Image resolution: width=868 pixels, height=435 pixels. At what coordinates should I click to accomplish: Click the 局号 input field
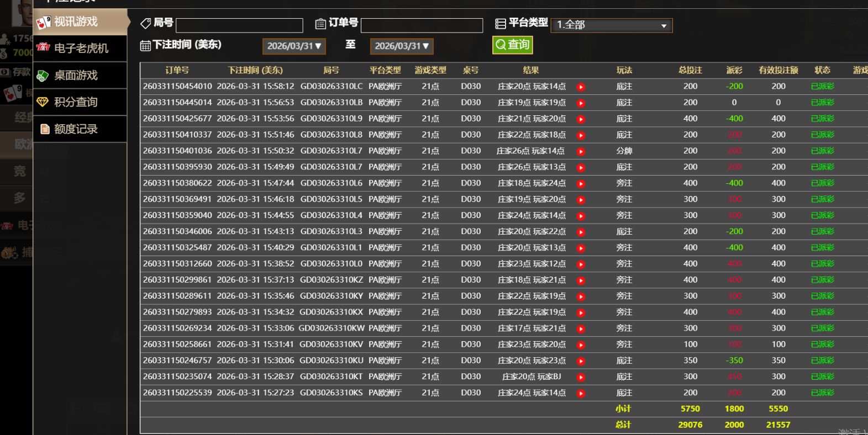tap(239, 25)
